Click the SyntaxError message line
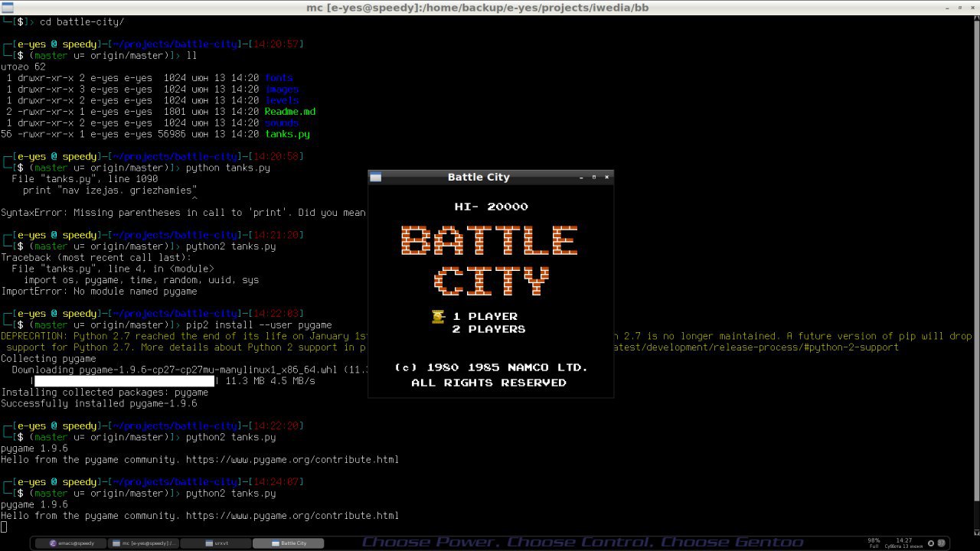The height and width of the screenshot is (551, 980). click(184, 213)
